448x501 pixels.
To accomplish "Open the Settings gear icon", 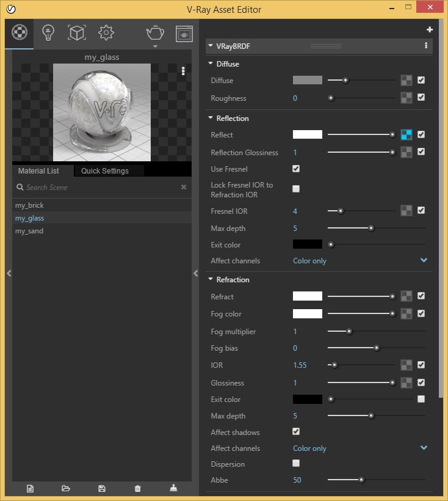I will coord(106,32).
